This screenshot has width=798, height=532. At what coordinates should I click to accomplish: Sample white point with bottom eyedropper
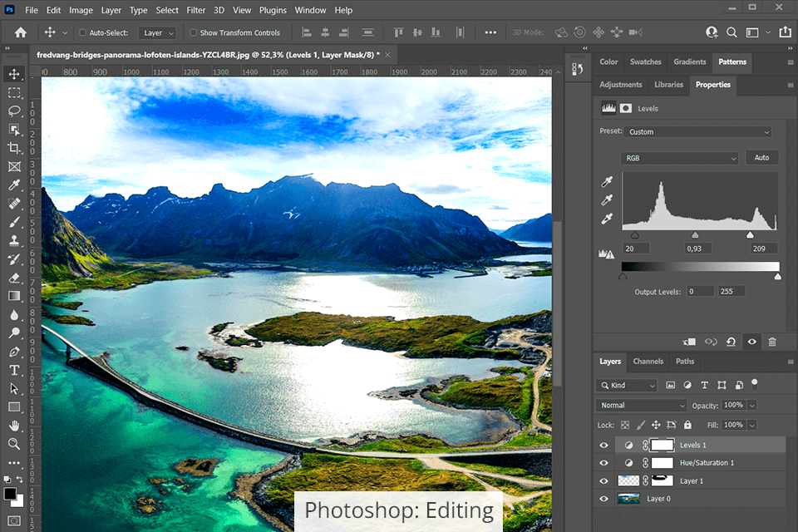click(x=607, y=219)
